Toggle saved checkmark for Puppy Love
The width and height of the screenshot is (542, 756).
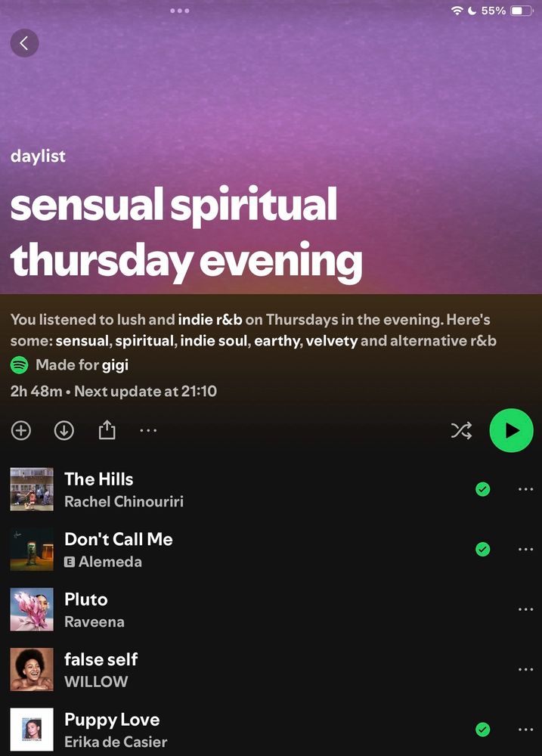click(483, 730)
